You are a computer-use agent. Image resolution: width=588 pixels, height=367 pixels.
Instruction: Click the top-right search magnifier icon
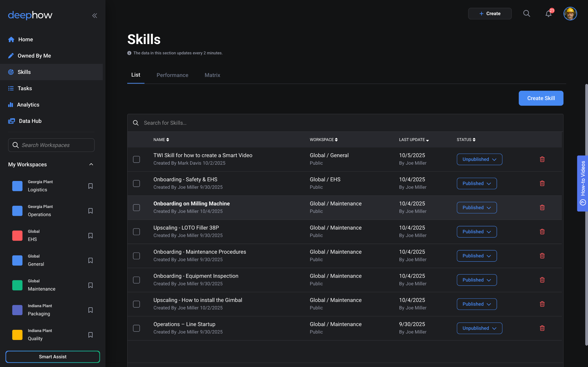tap(526, 14)
